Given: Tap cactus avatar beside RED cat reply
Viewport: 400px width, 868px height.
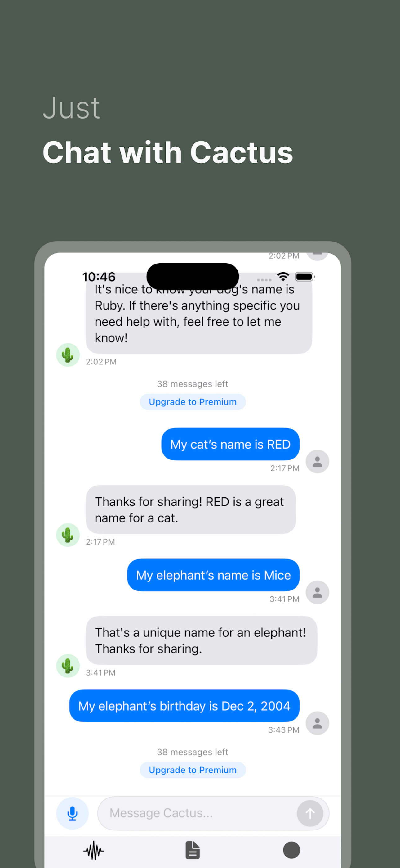Looking at the screenshot, I should [68, 535].
